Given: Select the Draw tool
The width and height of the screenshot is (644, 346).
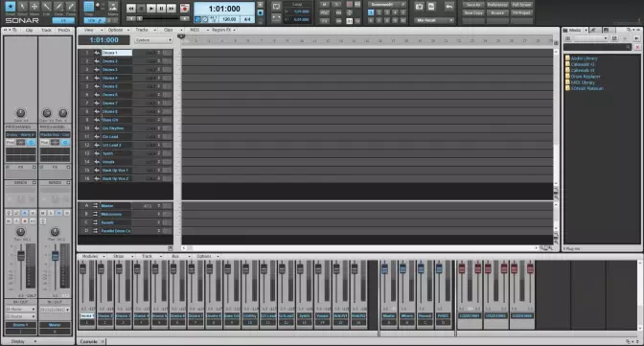Looking at the screenshot, I should tap(58, 7).
